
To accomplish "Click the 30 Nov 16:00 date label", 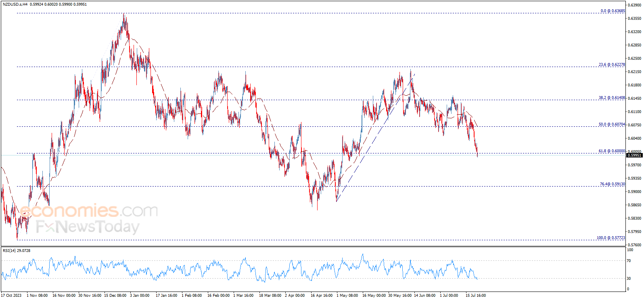I will click(90, 296).
